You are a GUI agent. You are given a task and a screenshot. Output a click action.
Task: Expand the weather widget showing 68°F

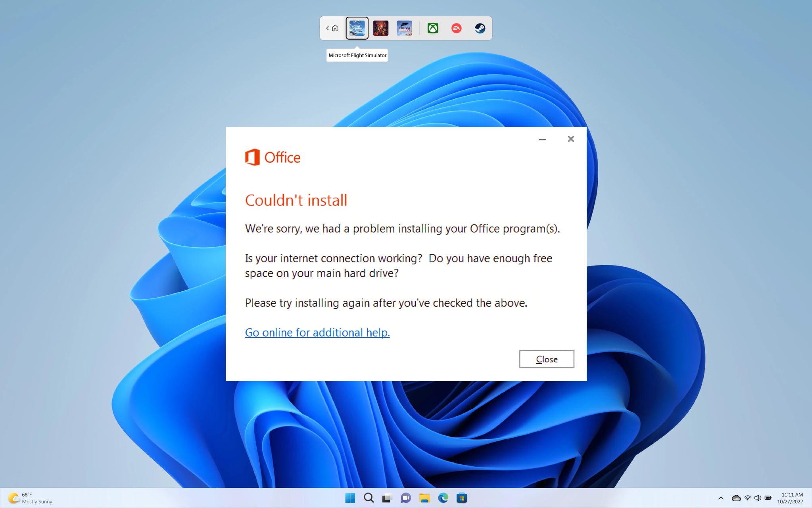pyautogui.click(x=28, y=497)
